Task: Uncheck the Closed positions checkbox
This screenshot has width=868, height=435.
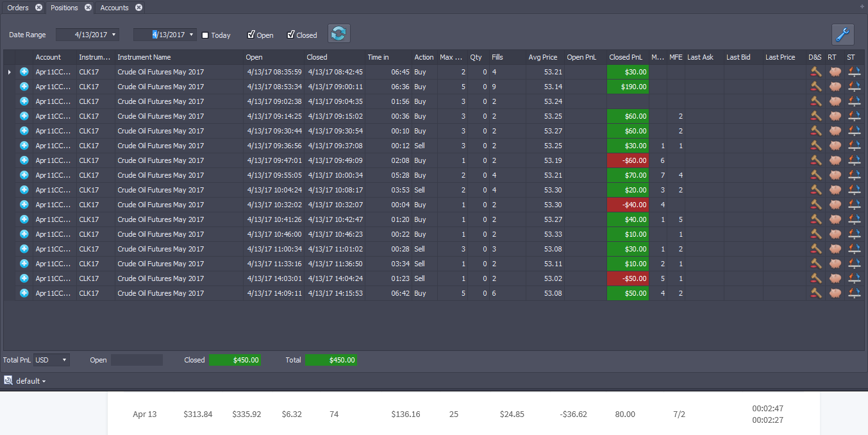Action: pos(291,35)
